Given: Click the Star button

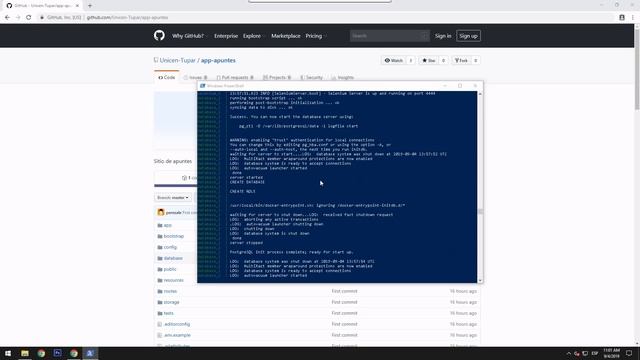Looking at the screenshot, I should pos(429,60).
